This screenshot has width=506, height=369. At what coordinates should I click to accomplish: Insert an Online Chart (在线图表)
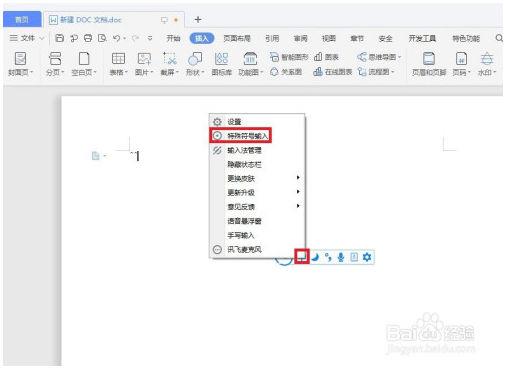pos(333,72)
